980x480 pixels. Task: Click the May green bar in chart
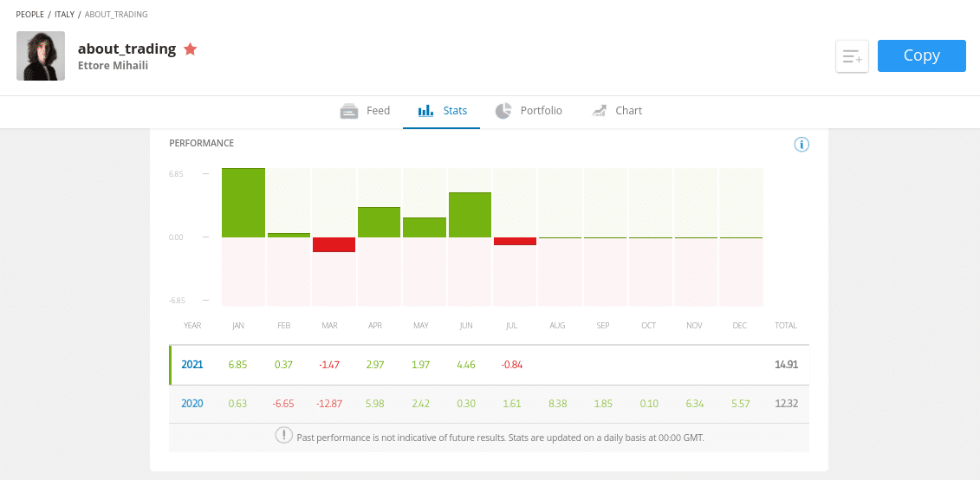pos(425,228)
